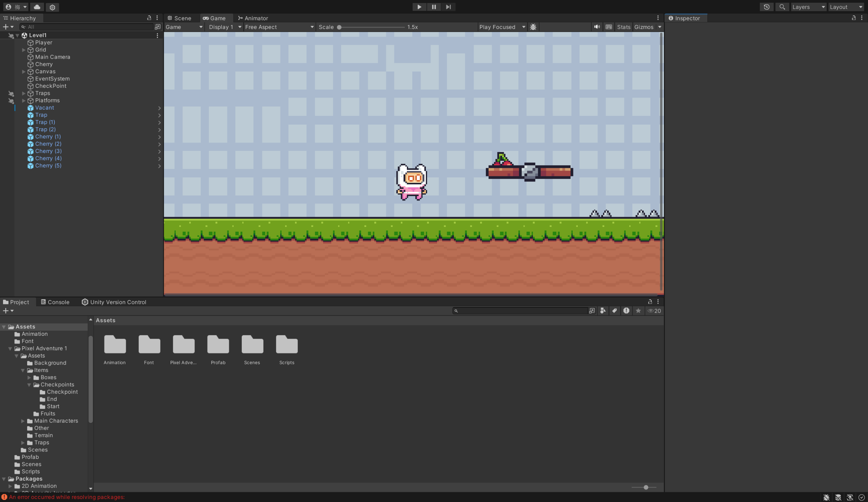
Task: Search by type in Project panel
Action: pyautogui.click(x=603, y=311)
